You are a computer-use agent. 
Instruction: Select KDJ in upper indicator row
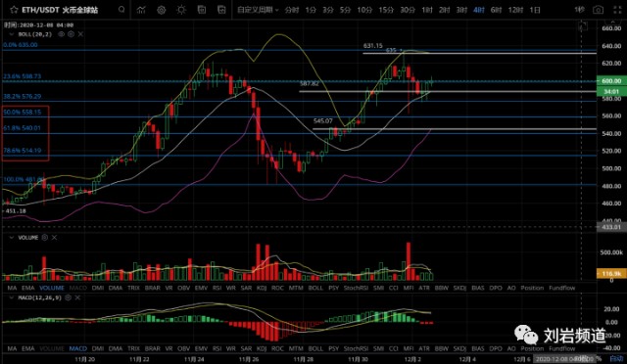pos(262,288)
